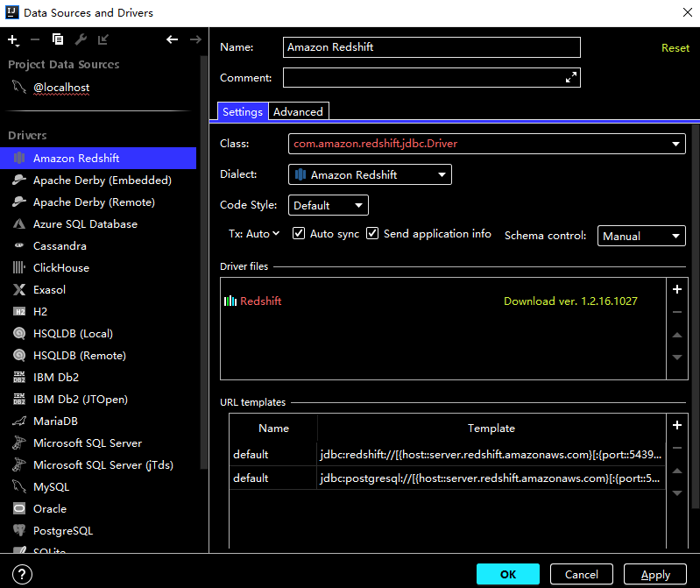Add a URL template with the plus icon
Image resolution: width=700 pixels, height=588 pixels.
click(677, 425)
